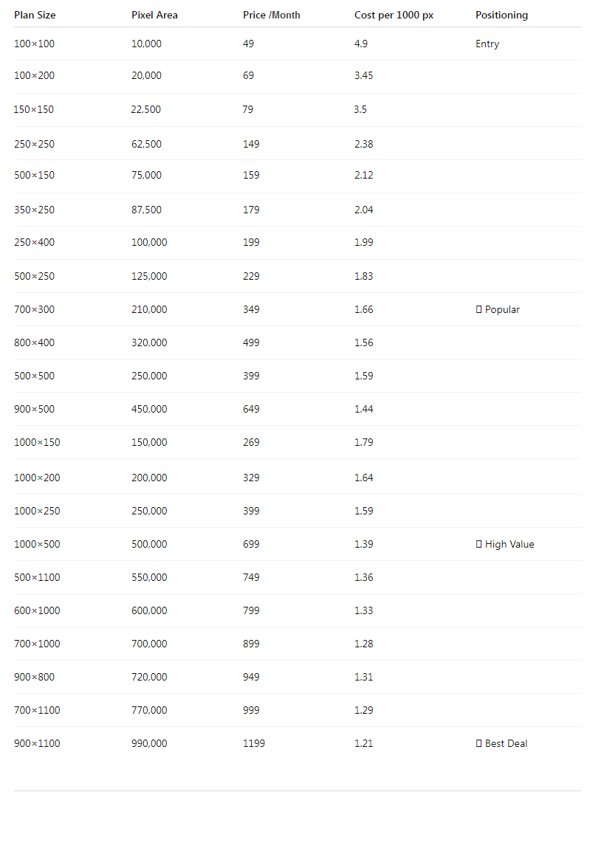
Task: Click the emoji icon before Best Deal
Action: (x=479, y=744)
